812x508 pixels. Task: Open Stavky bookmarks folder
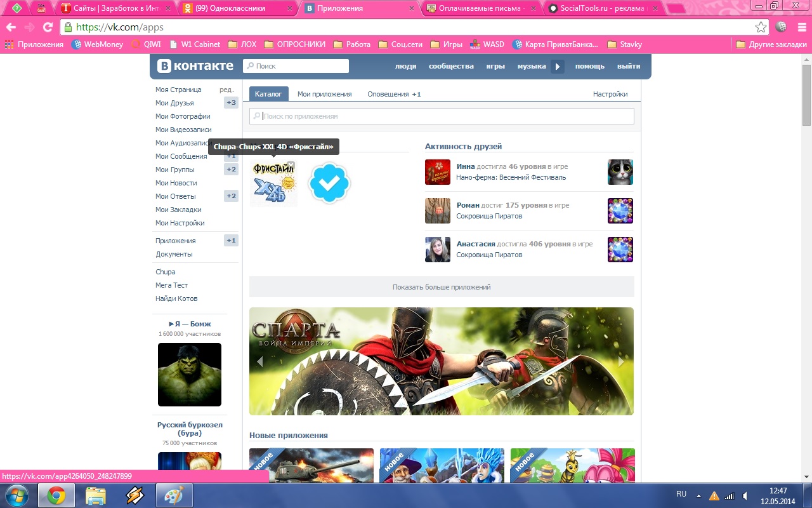point(625,44)
